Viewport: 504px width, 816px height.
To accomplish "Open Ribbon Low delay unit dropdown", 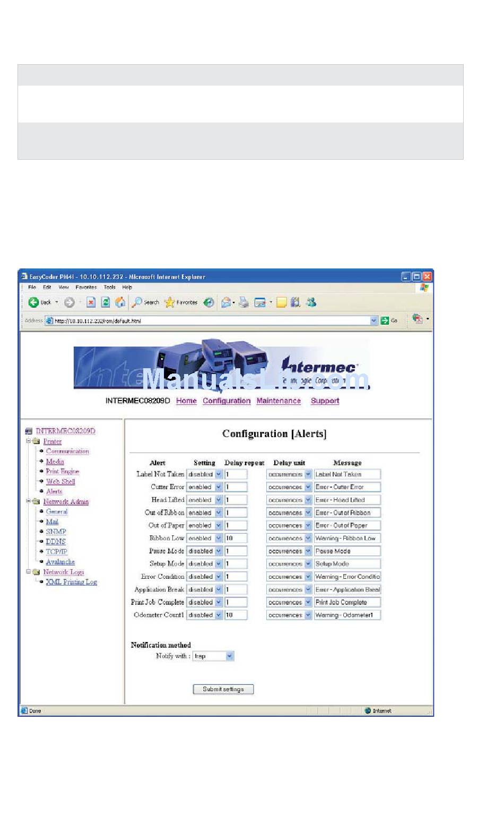I will pyautogui.click(x=308, y=538).
